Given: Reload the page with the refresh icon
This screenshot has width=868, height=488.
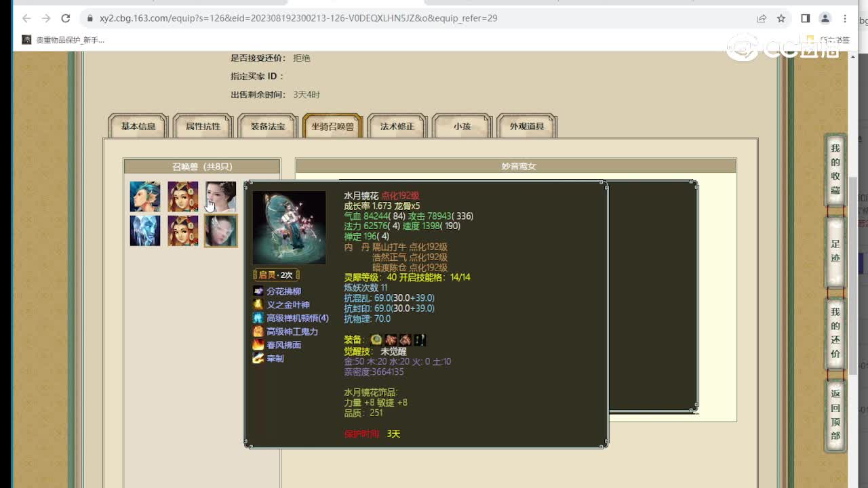Looking at the screenshot, I should [66, 18].
